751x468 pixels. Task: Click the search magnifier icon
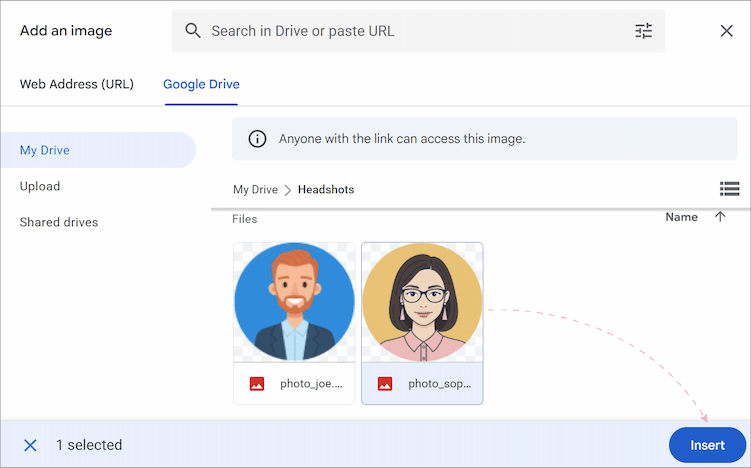(x=193, y=31)
